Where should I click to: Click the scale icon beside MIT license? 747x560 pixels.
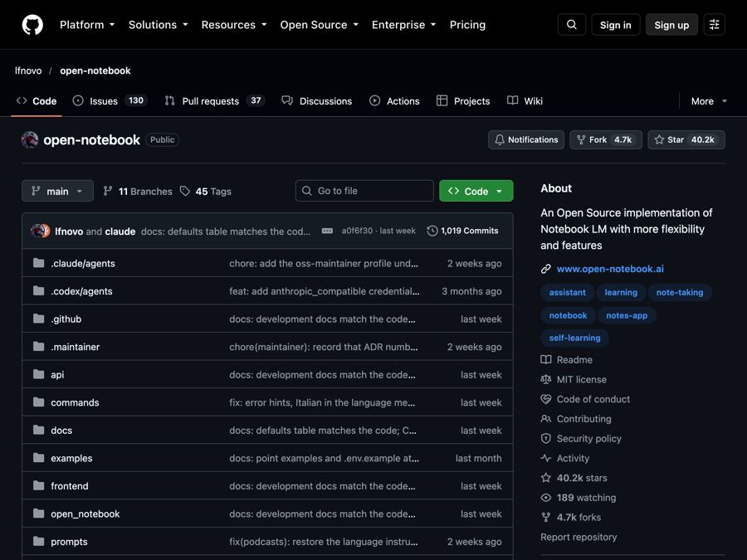(546, 379)
